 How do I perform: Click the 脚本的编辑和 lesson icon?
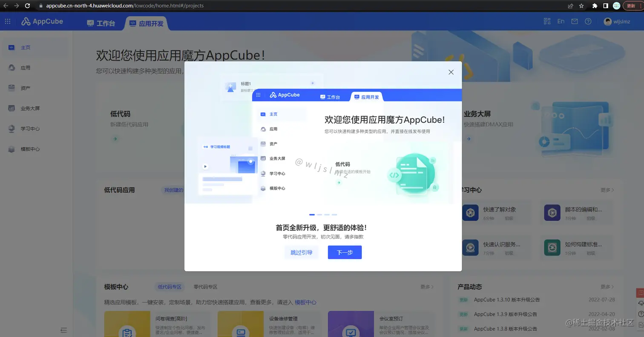(552, 213)
